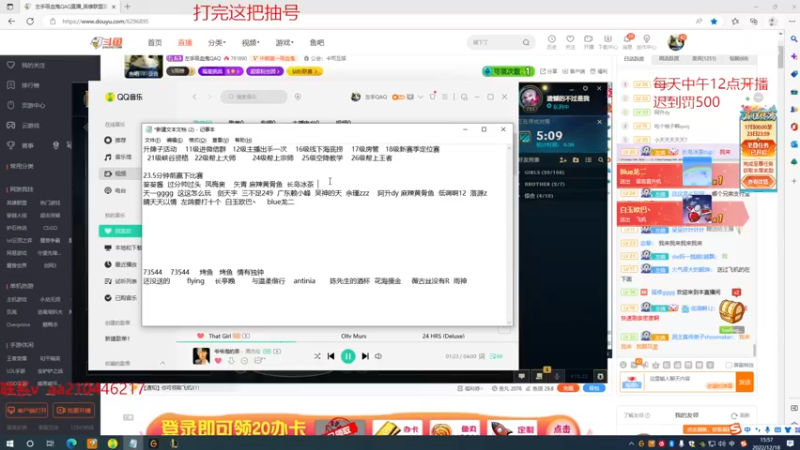This screenshot has height=450, width=800.
Task: Skip to previous track in QQ Music
Action: (331, 356)
